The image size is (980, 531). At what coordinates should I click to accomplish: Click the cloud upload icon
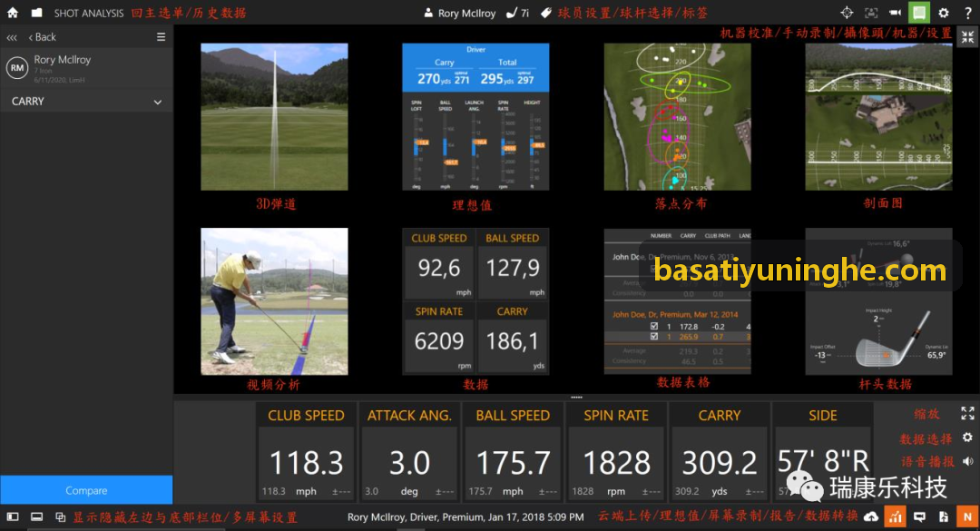(x=871, y=517)
